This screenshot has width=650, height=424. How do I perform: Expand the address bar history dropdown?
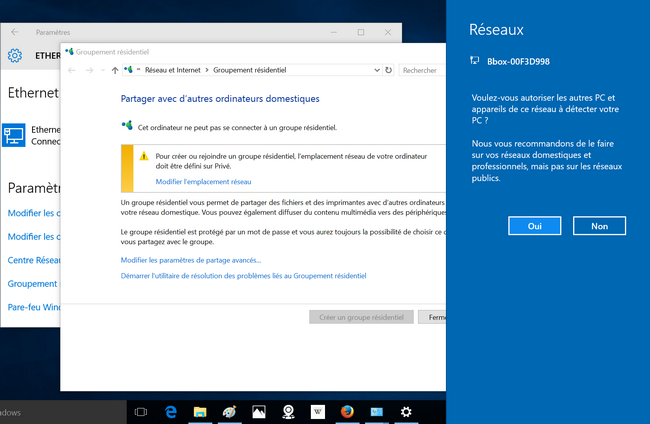coord(377,70)
